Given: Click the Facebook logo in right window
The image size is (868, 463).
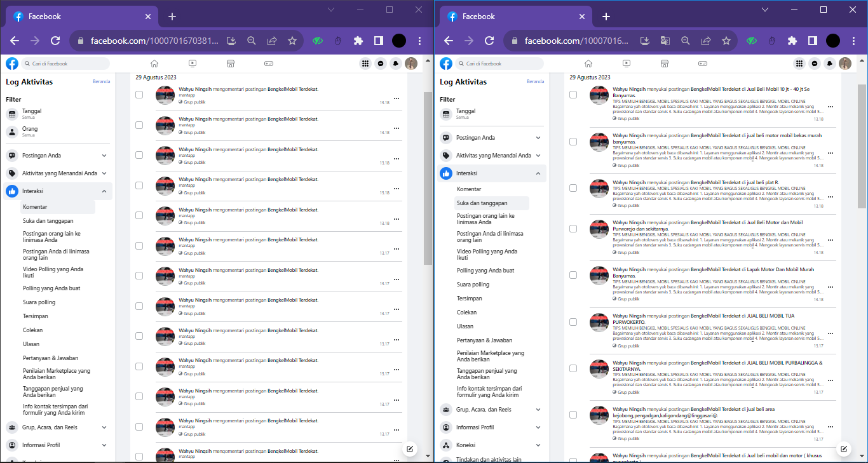Looking at the screenshot, I should (446, 64).
